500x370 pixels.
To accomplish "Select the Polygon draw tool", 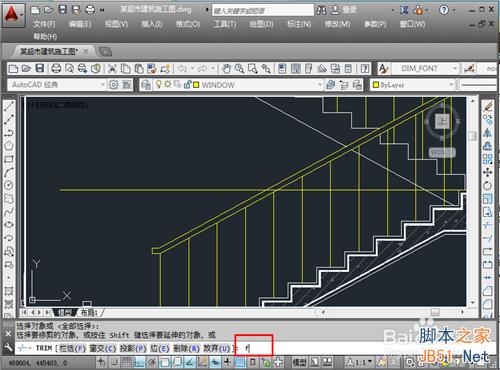I will coord(9,146).
